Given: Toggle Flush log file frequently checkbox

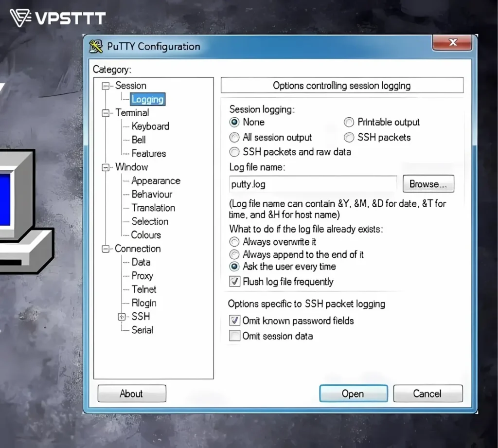Looking at the screenshot, I should click(x=235, y=282).
